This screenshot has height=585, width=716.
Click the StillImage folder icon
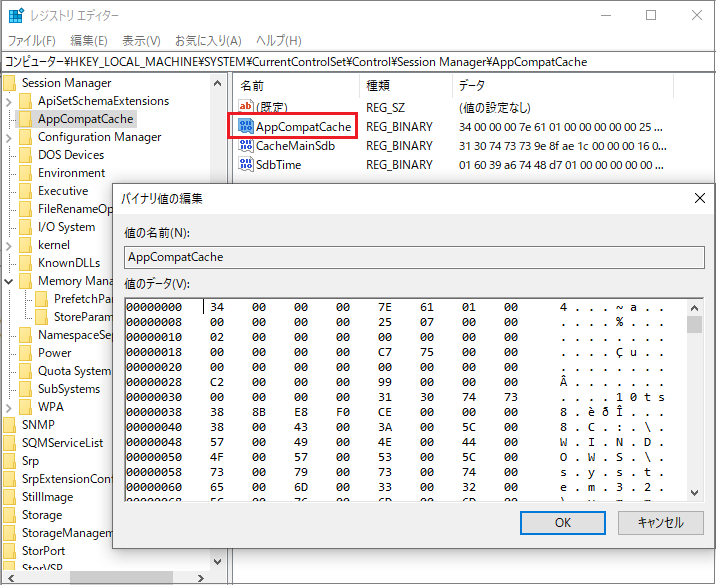[10, 497]
